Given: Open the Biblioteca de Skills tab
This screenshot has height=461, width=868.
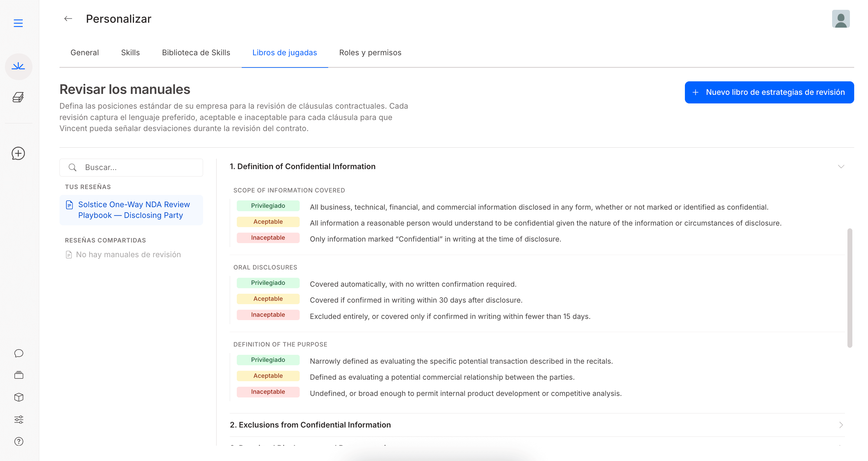Looking at the screenshot, I should pyautogui.click(x=196, y=52).
